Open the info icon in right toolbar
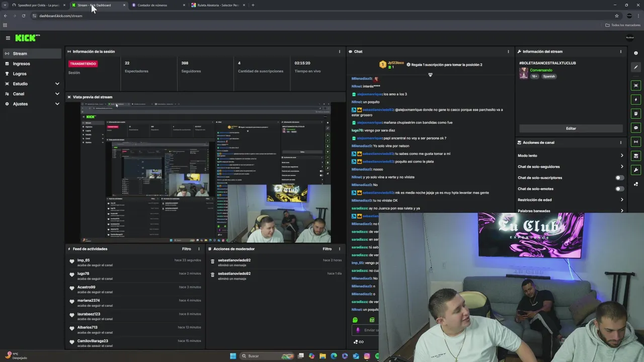 pyautogui.click(x=636, y=53)
